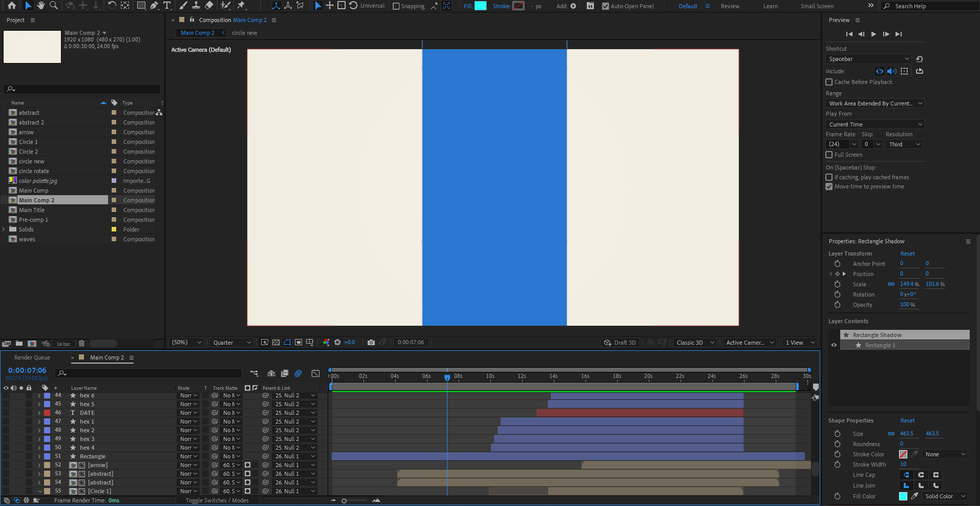The width and height of the screenshot is (980, 506).
Task: Select the Roto Brush tool
Action: tap(225, 6)
